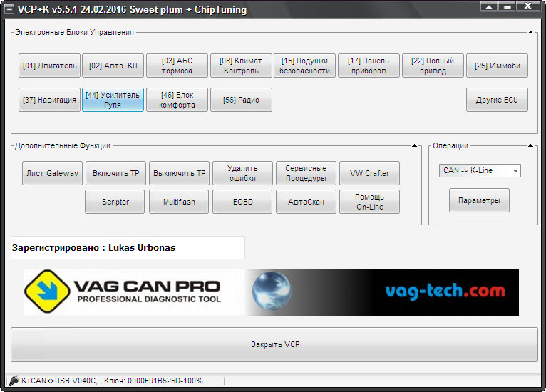Select the [56] Радио module
Image resolution: width=546 pixels, height=392 pixels.
[x=241, y=100]
